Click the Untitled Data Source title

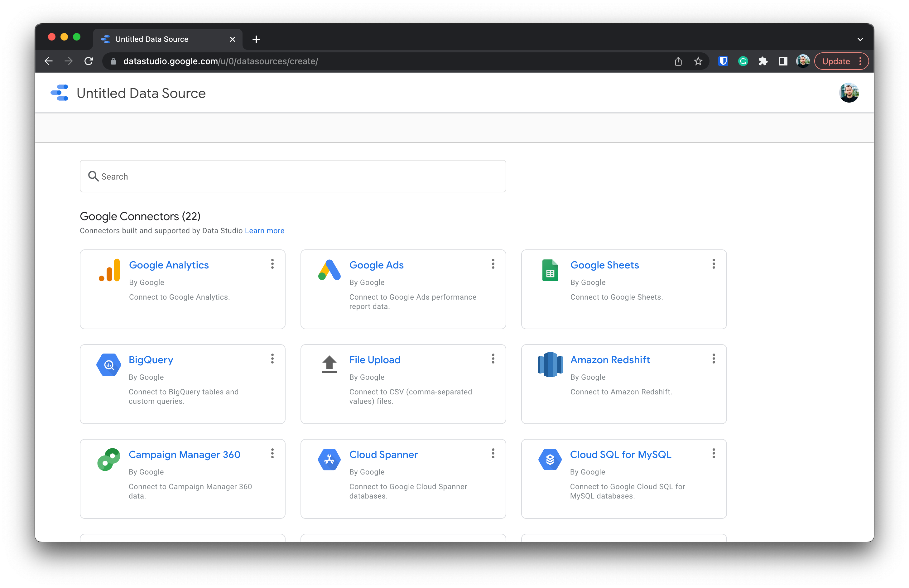141,93
